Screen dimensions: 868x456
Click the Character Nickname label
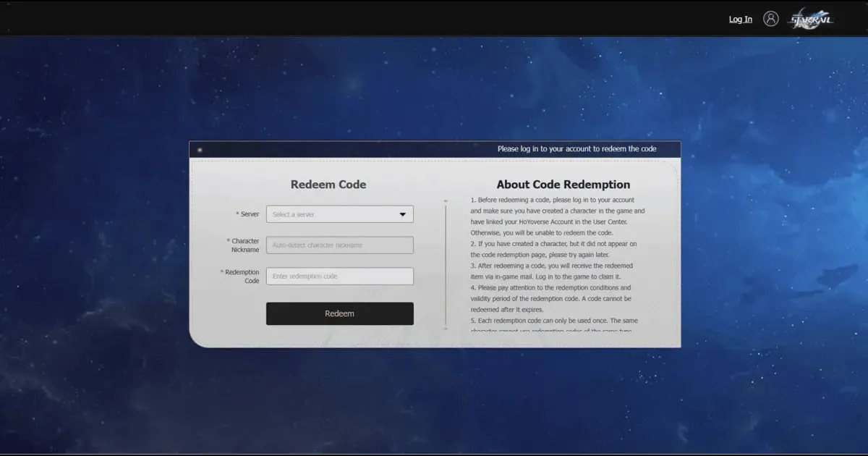[x=242, y=245]
